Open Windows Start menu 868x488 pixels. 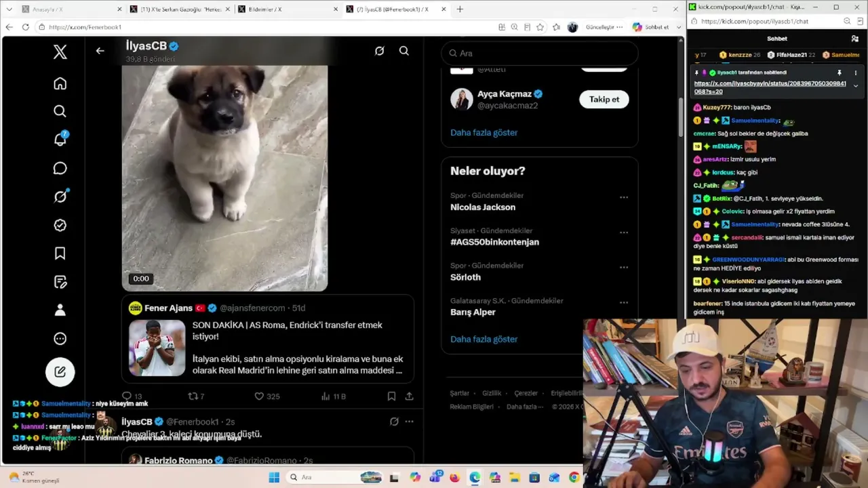(274, 477)
